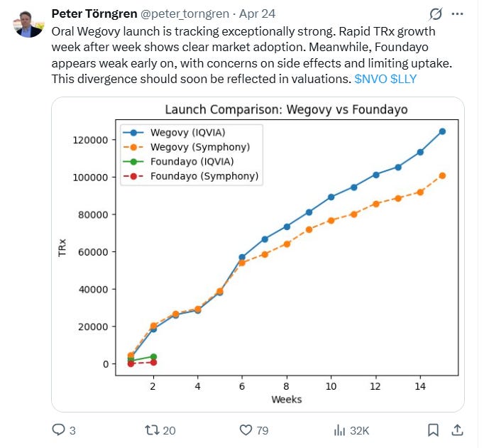Share the tweet with upload arrow icon

tap(457, 430)
